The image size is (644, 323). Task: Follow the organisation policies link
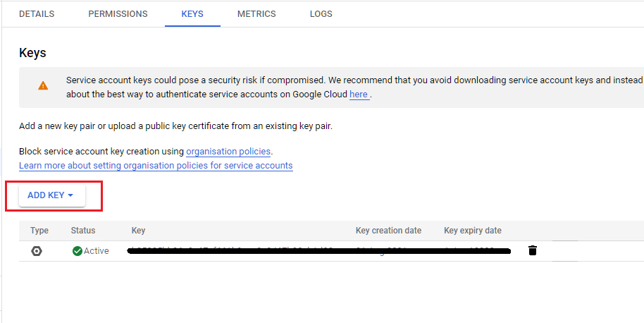[x=228, y=151]
